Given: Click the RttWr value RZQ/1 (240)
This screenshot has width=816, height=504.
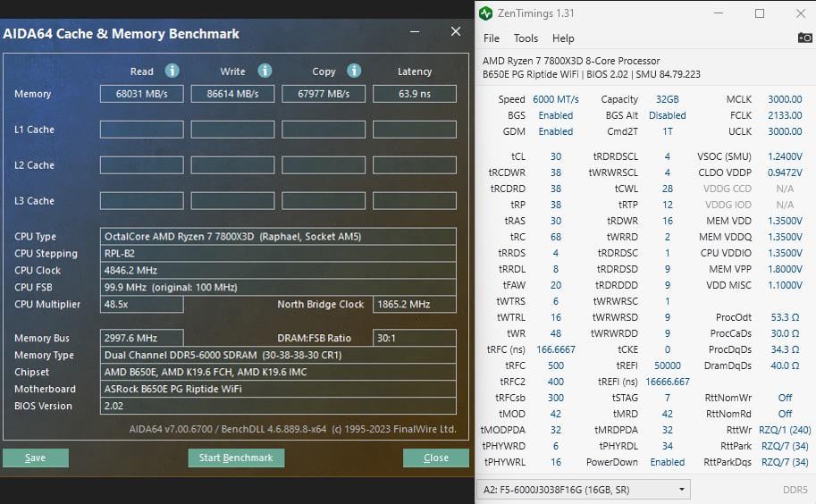Looking at the screenshot, I should pos(785,430).
